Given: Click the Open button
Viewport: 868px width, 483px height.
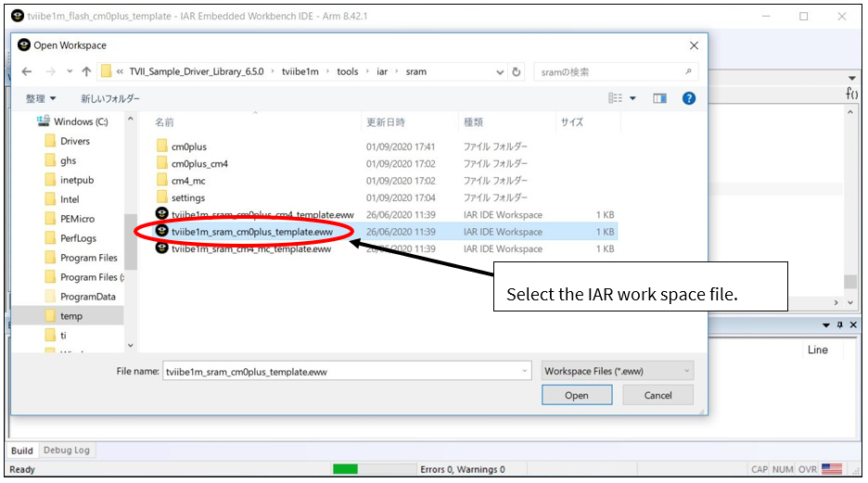Looking at the screenshot, I should point(577,395).
